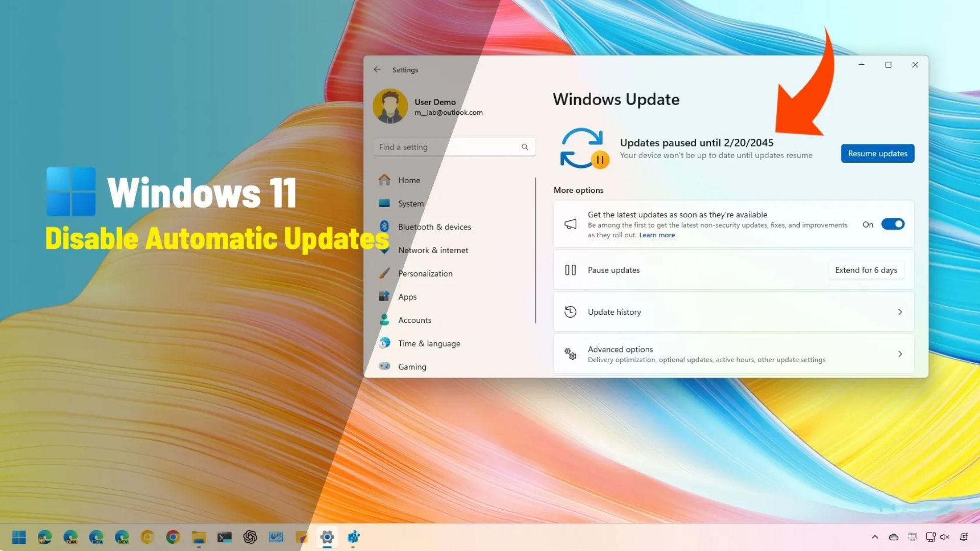980x551 pixels.
Task: Click the search magnifier icon in Settings
Action: click(525, 147)
